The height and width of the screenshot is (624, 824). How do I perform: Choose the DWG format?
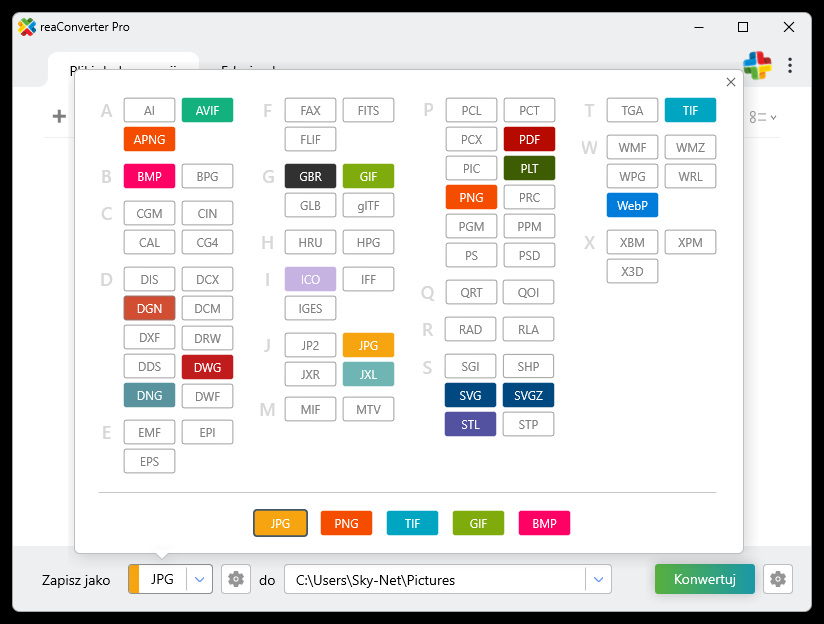click(208, 367)
